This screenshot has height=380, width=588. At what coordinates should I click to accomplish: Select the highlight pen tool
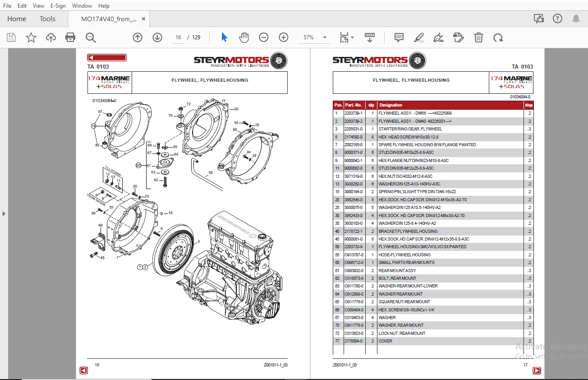coord(419,37)
